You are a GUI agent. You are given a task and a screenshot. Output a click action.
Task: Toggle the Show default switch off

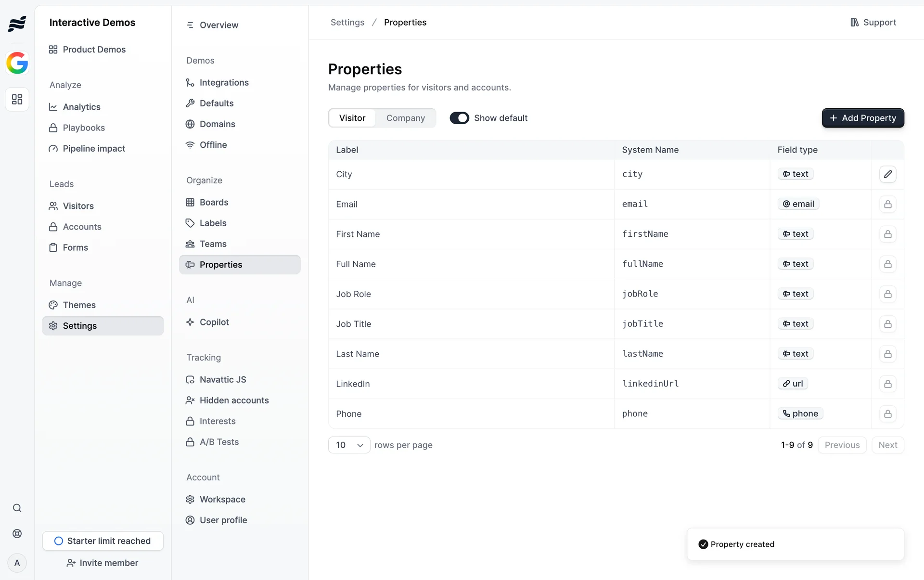459,118
